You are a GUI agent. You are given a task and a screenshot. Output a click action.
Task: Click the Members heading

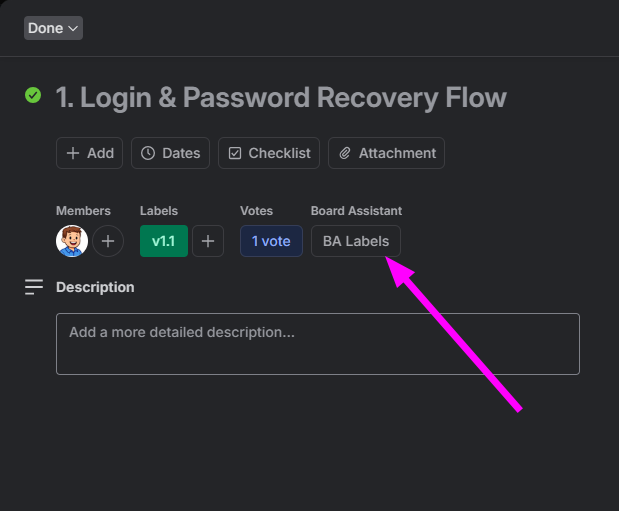point(83,211)
